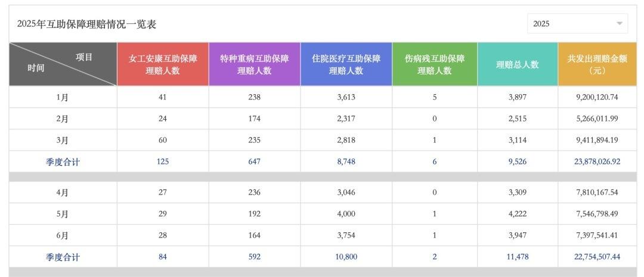The image size is (644, 277).
Task: Click the second quarter 季度合计 label
Action: pos(63,257)
